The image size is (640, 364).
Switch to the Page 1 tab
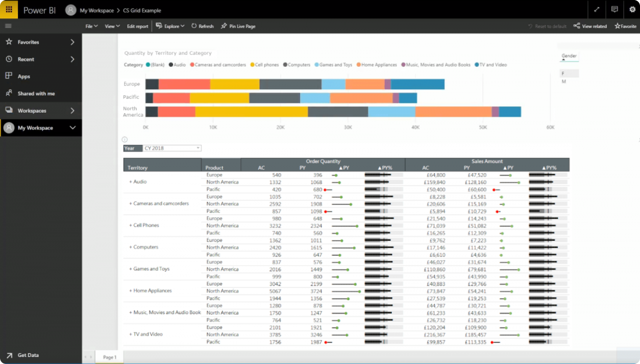pyautogui.click(x=109, y=357)
